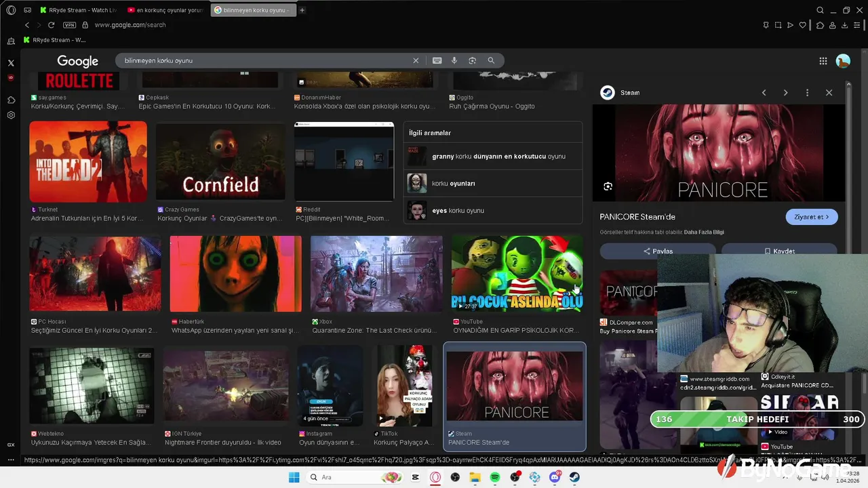Open the Opera GX main menu icon
868x488 pixels.
point(11,10)
